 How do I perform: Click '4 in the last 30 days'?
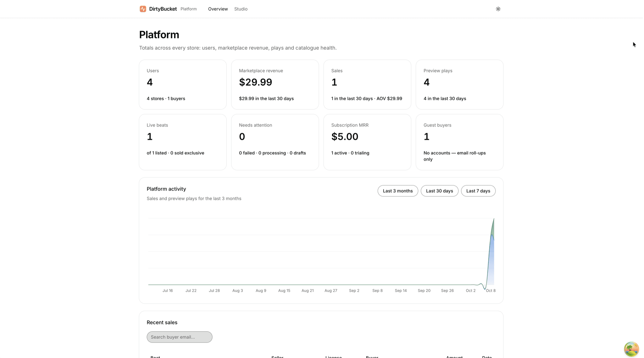click(445, 99)
